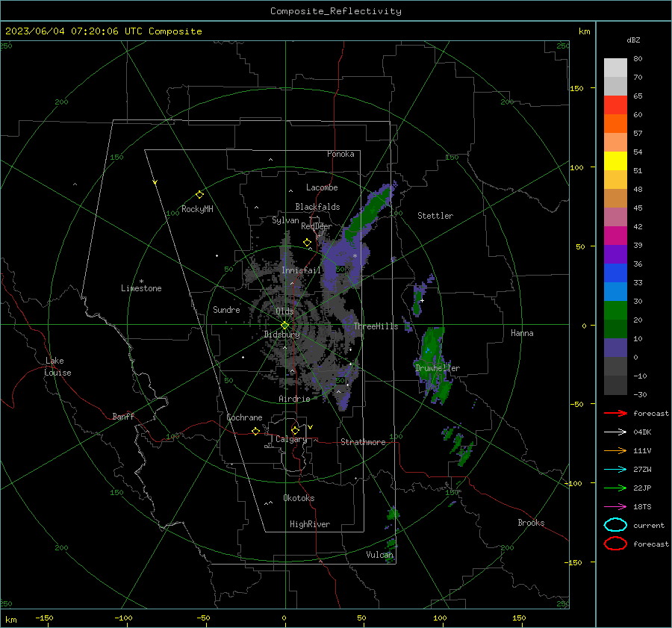Click the Composite_Reflectivity title
Image resolution: width=672 pixels, height=628 pixels.
[x=336, y=11]
